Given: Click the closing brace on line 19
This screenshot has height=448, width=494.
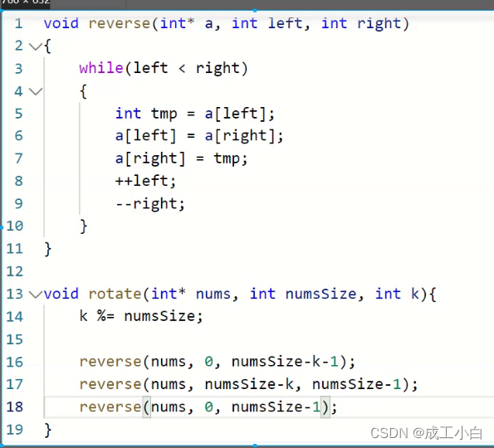Looking at the screenshot, I should click(48, 430).
